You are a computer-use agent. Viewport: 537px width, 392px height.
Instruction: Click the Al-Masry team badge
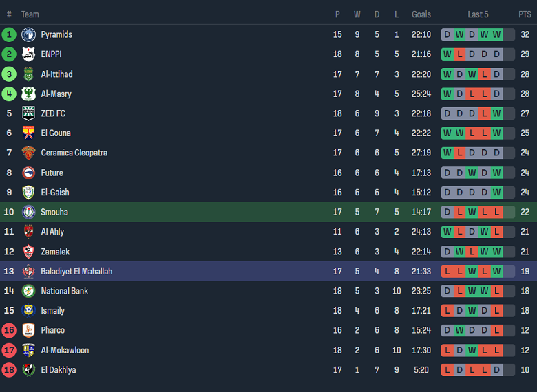coord(28,94)
